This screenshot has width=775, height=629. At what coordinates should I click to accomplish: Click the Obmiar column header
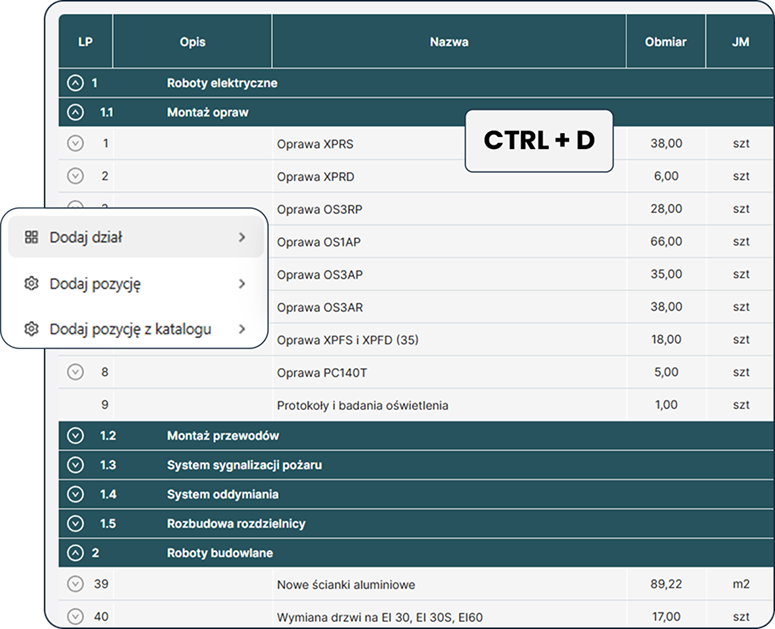(x=665, y=42)
